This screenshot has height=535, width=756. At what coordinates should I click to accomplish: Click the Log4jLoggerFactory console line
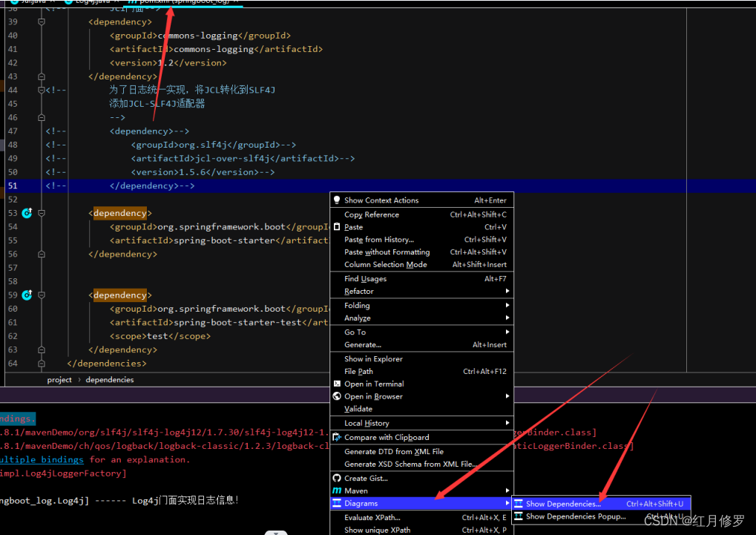pyautogui.click(x=63, y=473)
